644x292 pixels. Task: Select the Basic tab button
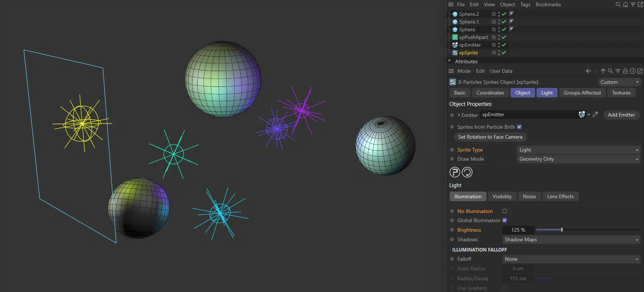[x=460, y=93]
